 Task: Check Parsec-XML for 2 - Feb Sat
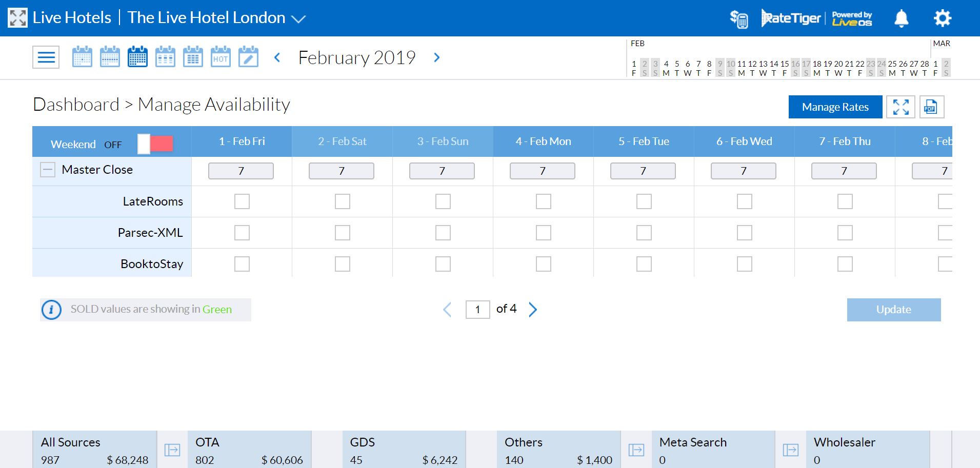(x=343, y=233)
